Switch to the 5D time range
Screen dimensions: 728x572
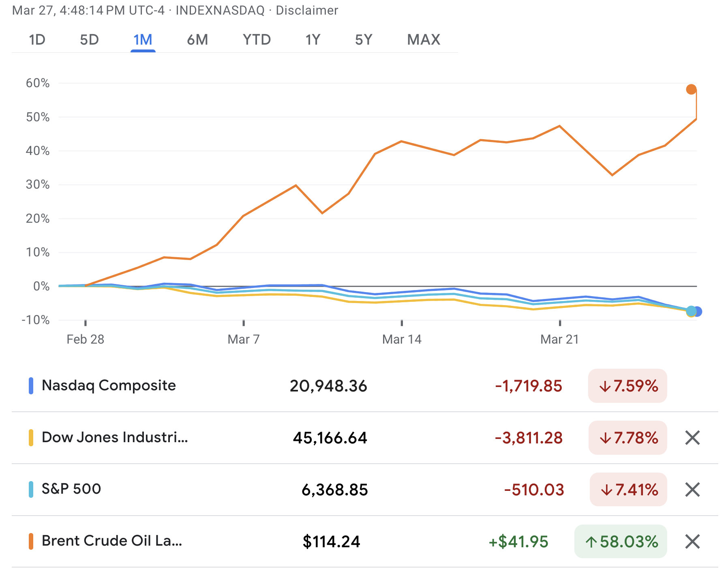(89, 40)
